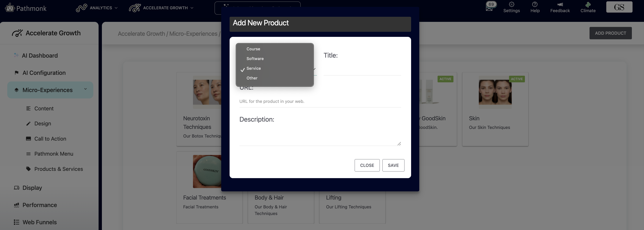Click the GS account avatar
644x230 pixels.
(x=619, y=7)
